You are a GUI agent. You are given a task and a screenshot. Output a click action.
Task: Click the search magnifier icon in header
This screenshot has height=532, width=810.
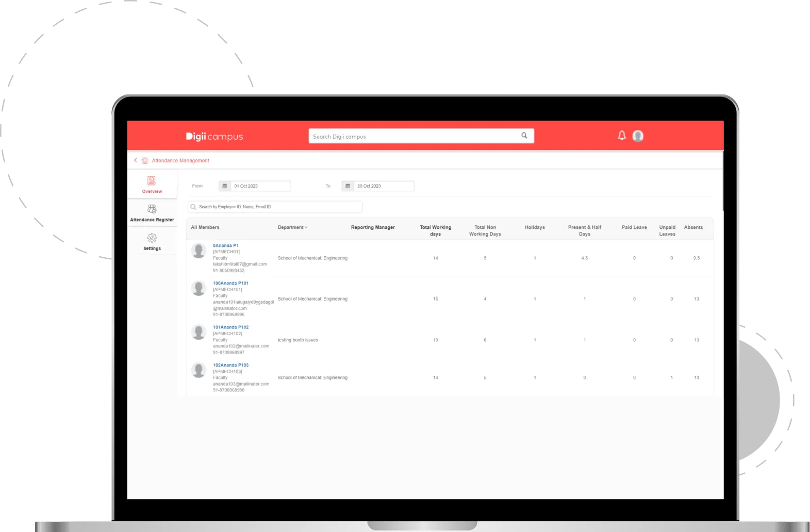coord(524,136)
